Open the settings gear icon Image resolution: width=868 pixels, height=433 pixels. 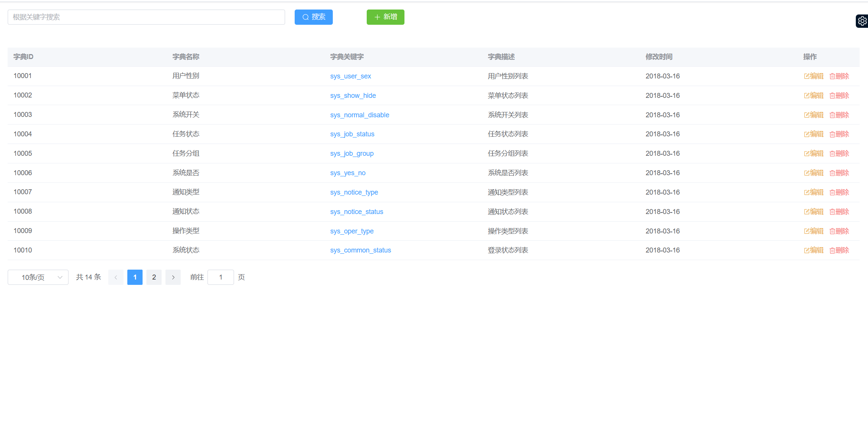862,21
